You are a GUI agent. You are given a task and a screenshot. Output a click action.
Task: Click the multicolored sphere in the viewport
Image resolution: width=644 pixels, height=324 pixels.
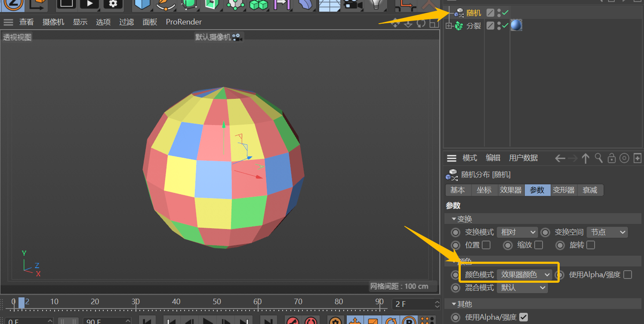[x=224, y=168]
